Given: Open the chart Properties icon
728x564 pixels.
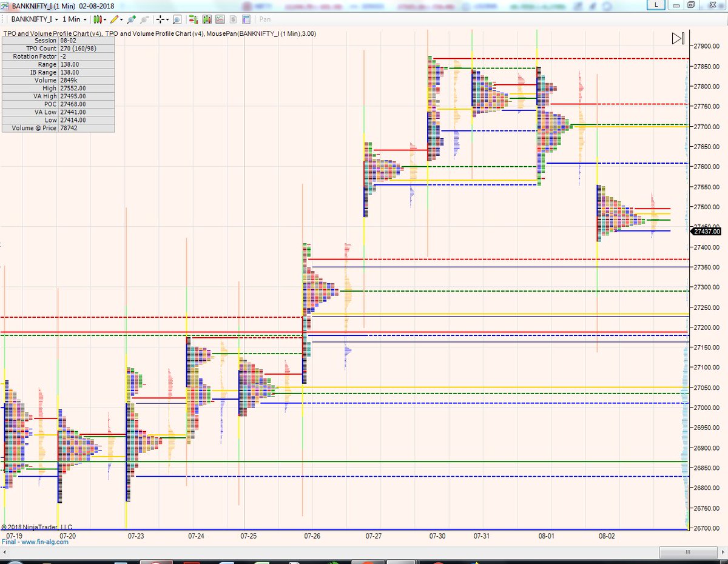Looking at the screenshot, I should click(x=246, y=19).
